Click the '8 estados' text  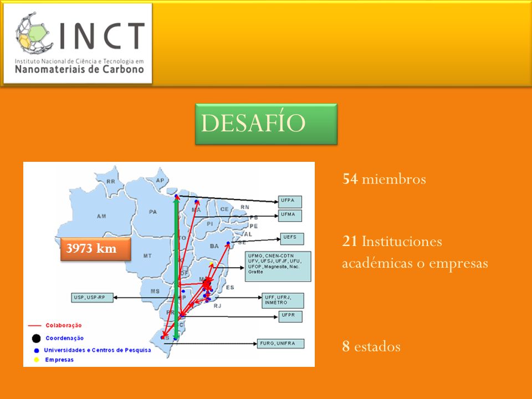click(371, 346)
